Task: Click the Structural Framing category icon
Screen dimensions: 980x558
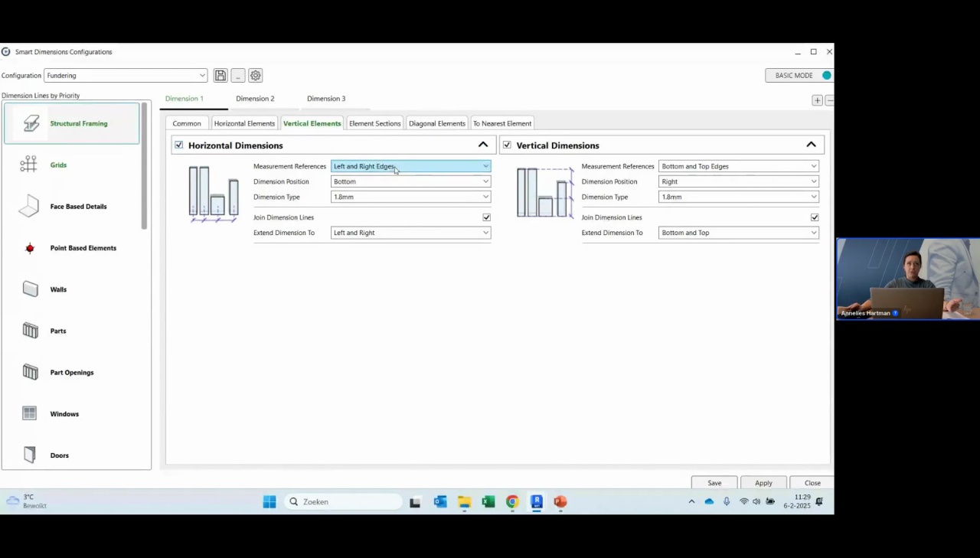Action: point(31,123)
